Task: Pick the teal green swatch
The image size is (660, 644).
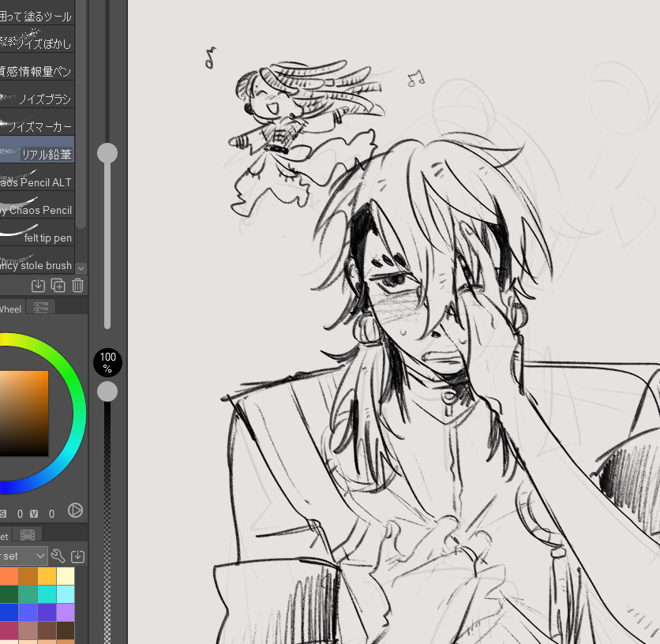Action: click(28, 594)
